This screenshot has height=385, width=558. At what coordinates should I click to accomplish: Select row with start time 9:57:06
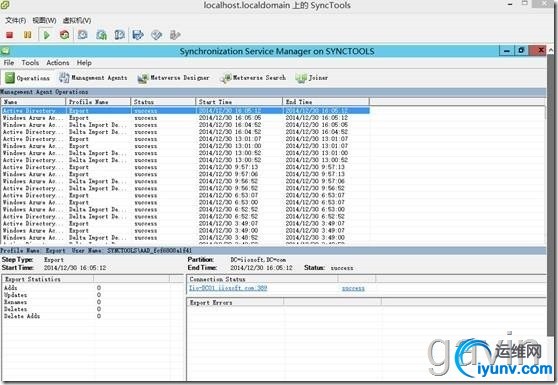pyautogui.click(x=185, y=174)
